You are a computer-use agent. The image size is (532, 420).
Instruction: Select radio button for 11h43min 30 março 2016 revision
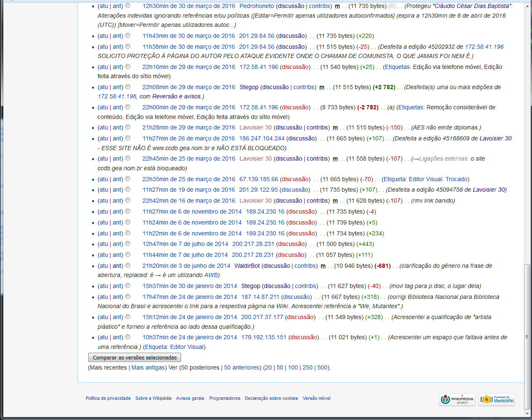(x=128, y=36)
